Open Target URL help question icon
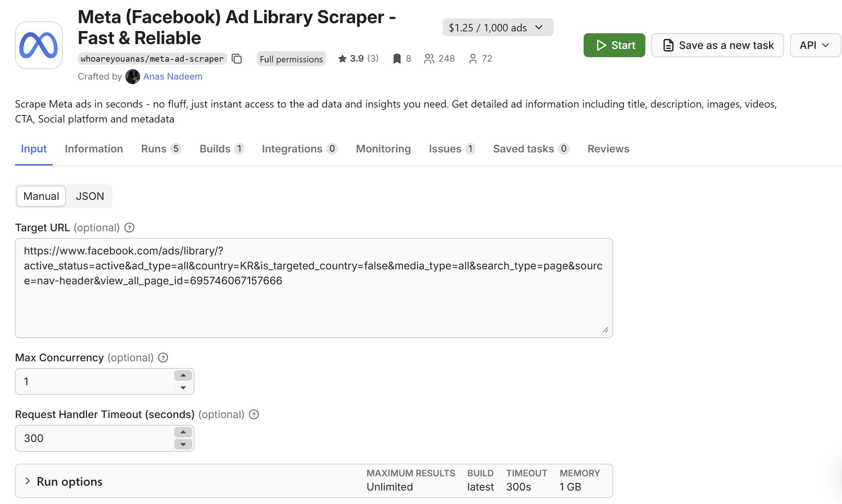Image resolution: width=842 pixels, height=504 pixels. pos(129,228)
